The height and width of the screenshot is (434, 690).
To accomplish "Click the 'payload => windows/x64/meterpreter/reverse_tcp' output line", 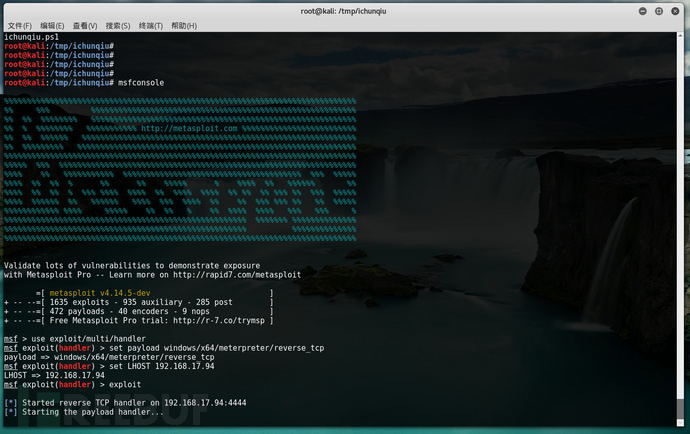I will point(109,357).
